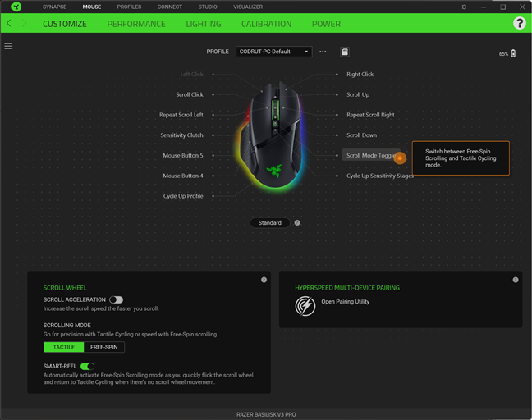Check the 65% battery indicator
This screenshot has width=532, height=420.
click(x=507, y=53)
